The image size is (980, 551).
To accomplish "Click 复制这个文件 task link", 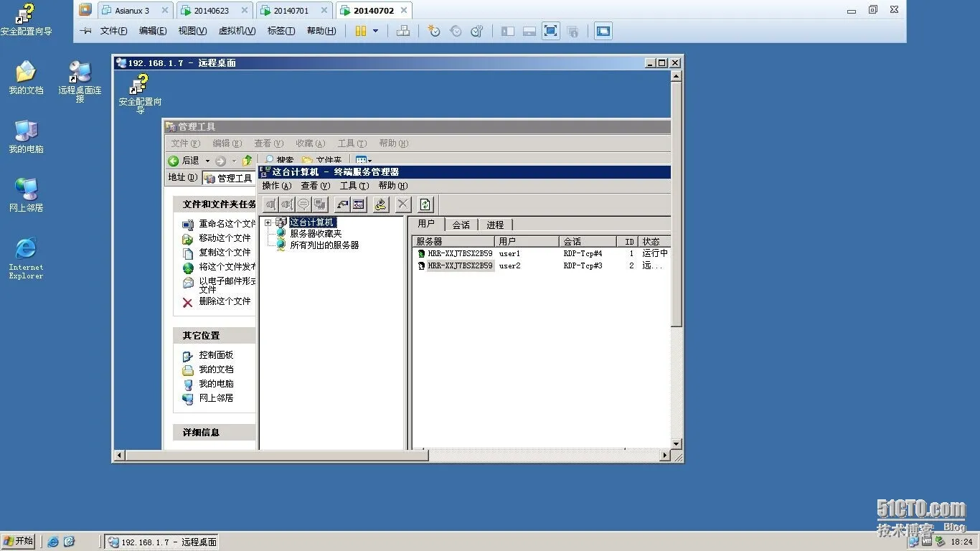I will [225, 252].
